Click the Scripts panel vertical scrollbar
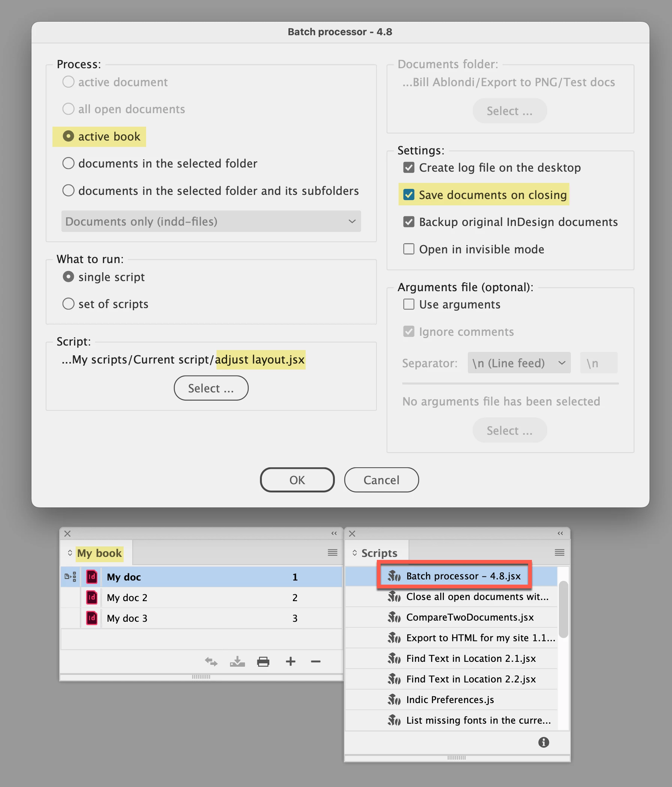Screen dimensions: 672x787 (563, 609)
